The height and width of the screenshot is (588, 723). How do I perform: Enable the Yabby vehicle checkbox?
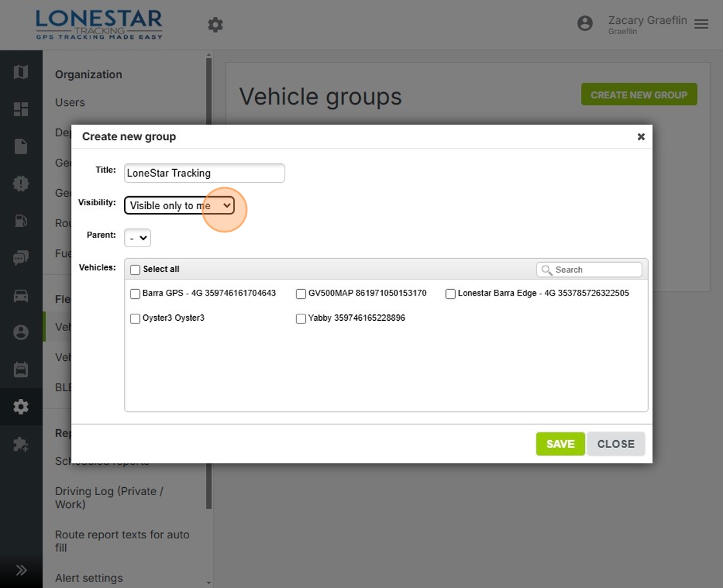click(x=301, y=319)
